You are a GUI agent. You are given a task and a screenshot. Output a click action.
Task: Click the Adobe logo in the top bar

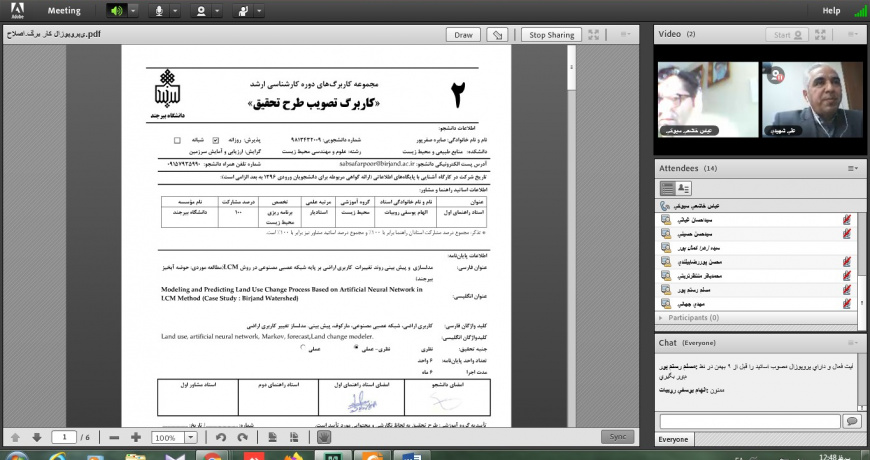[x=17, y=10]
